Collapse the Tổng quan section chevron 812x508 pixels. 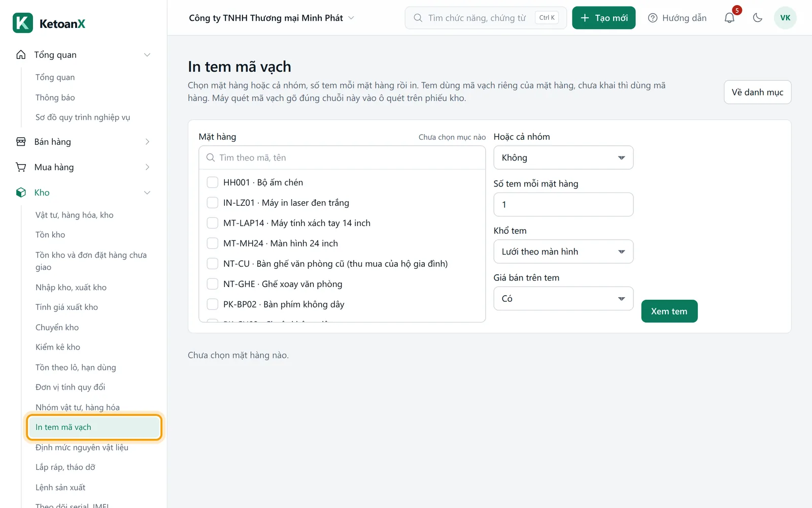pyautogui.click(x=147, y=55)
